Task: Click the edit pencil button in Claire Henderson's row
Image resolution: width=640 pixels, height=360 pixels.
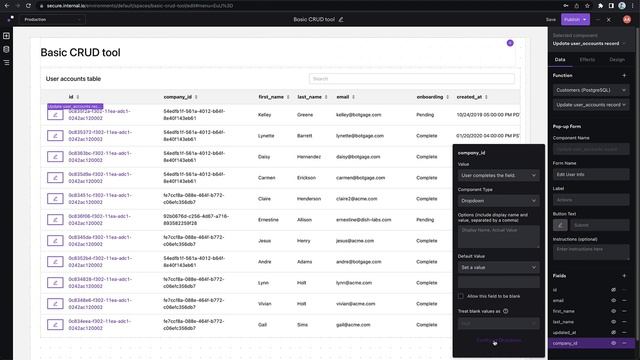Action: point(55,199)
